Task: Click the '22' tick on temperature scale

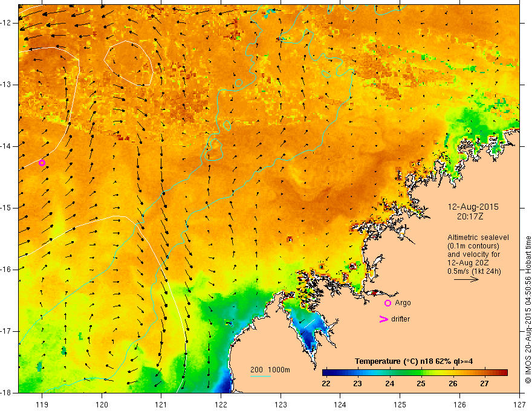Action: 326,384
